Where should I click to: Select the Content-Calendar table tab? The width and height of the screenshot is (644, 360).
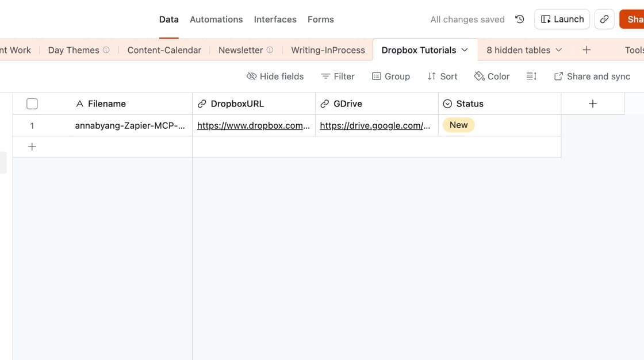click(164, 50)
